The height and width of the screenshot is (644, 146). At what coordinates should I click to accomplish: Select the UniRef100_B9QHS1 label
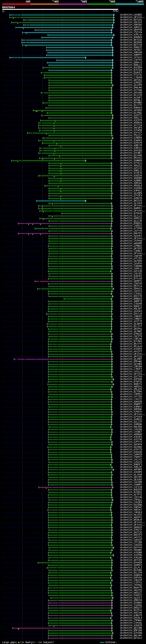tap(131, 223)
